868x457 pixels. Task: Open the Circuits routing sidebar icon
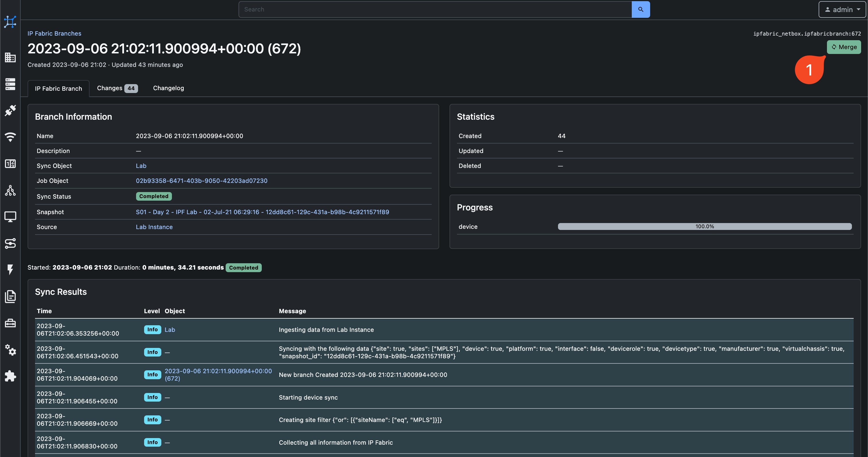[x=10, y=243]
